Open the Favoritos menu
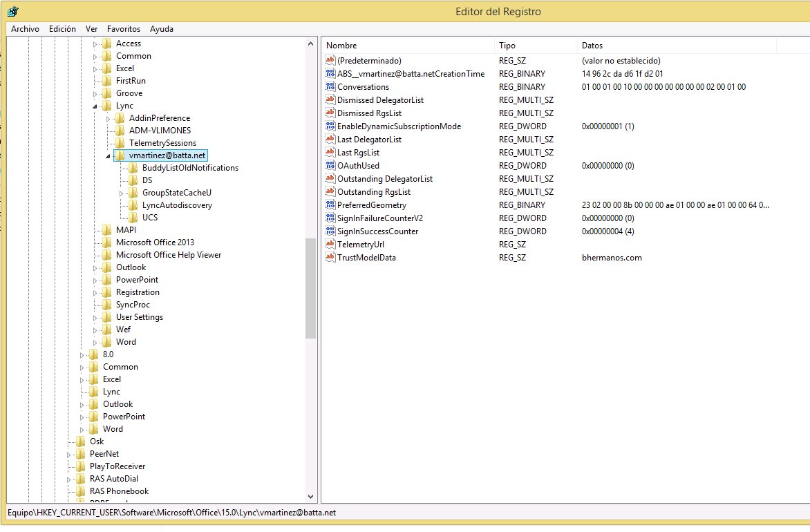 124,29
